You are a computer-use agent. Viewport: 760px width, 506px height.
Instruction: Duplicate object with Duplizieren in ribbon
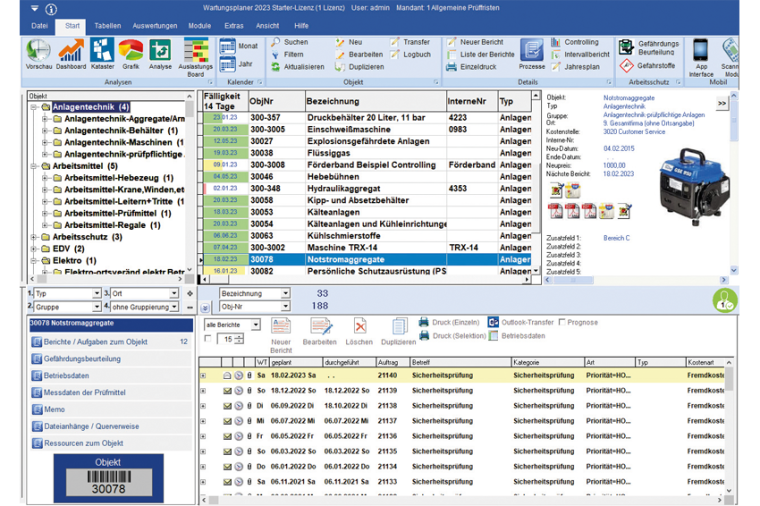click(x=360, y=67)
